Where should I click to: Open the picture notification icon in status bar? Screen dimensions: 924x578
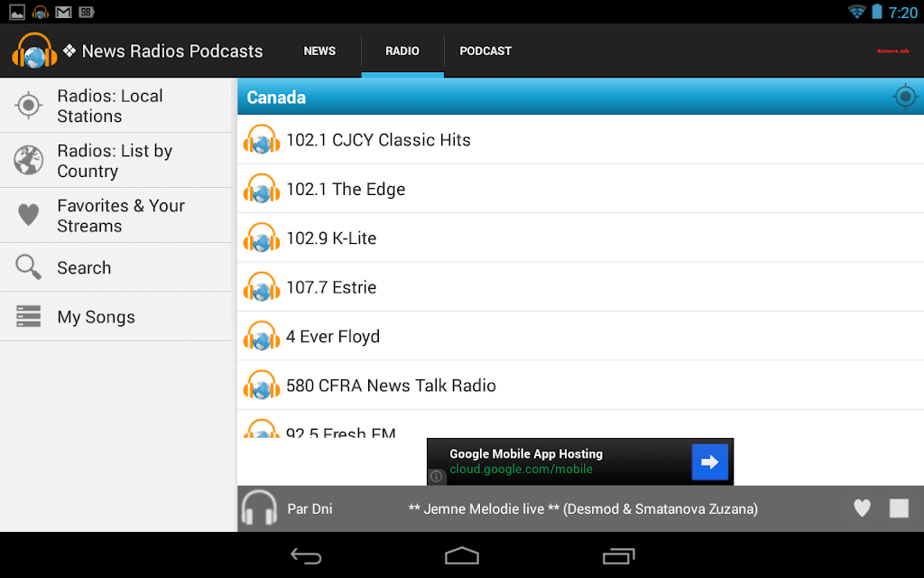point(17,12)
